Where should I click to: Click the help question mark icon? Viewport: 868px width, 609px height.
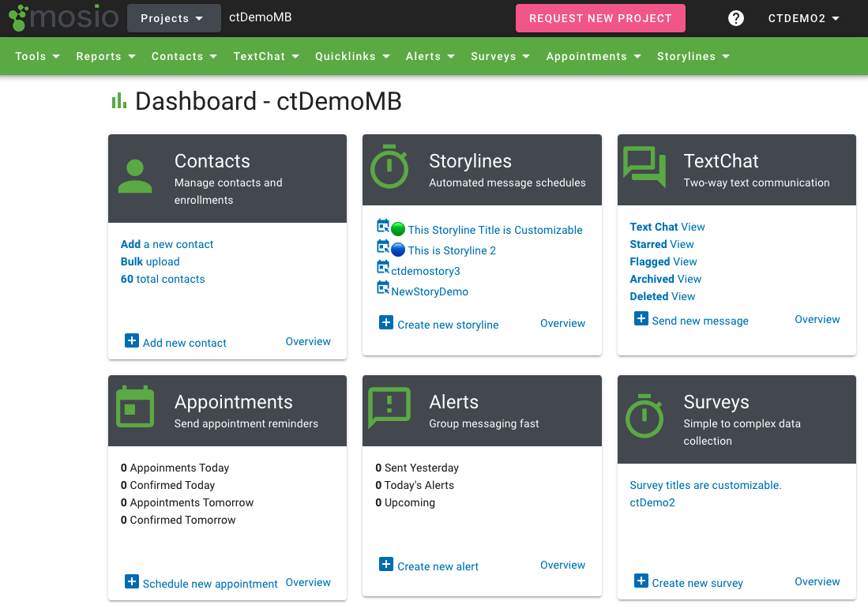click(735, 18)
